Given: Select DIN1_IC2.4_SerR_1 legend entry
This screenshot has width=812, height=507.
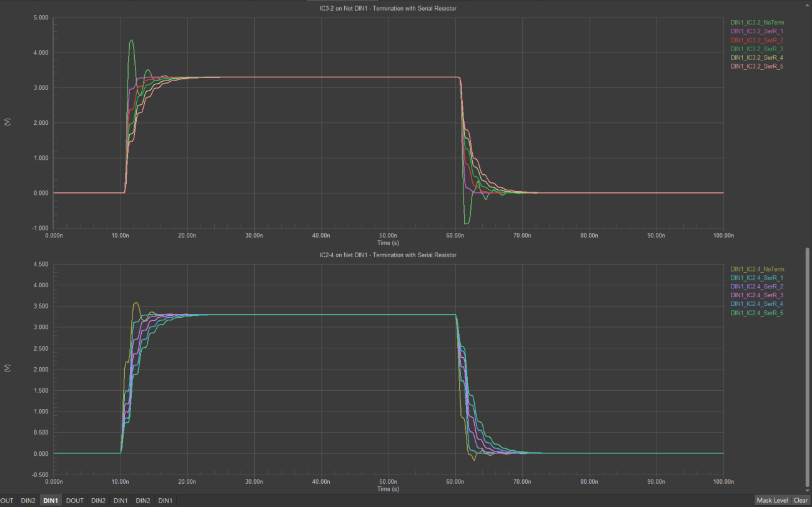Looking at the screenshot, I should coord(757,278).
